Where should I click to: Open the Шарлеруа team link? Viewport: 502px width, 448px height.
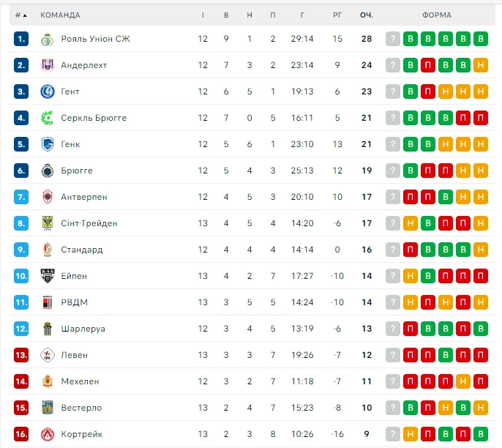83,329
